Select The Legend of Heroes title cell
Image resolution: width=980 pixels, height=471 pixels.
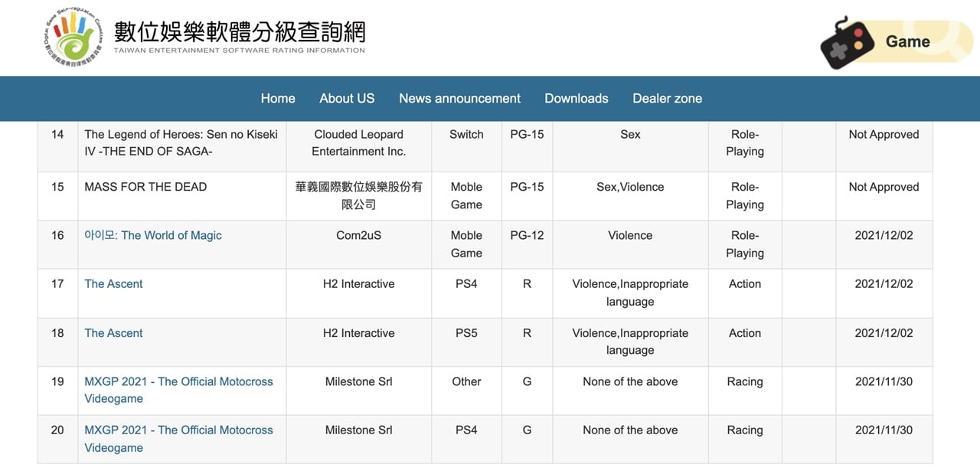point(181,142)
